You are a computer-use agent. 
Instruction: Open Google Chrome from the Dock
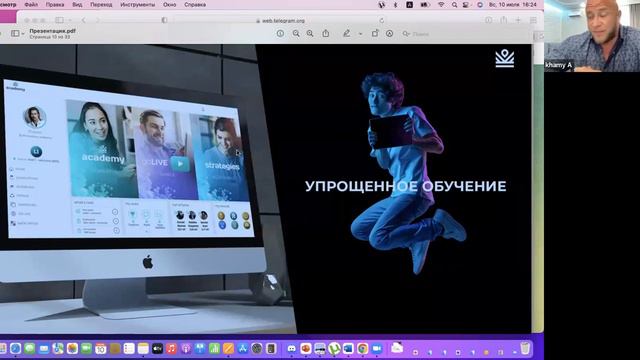coord(362,349)
